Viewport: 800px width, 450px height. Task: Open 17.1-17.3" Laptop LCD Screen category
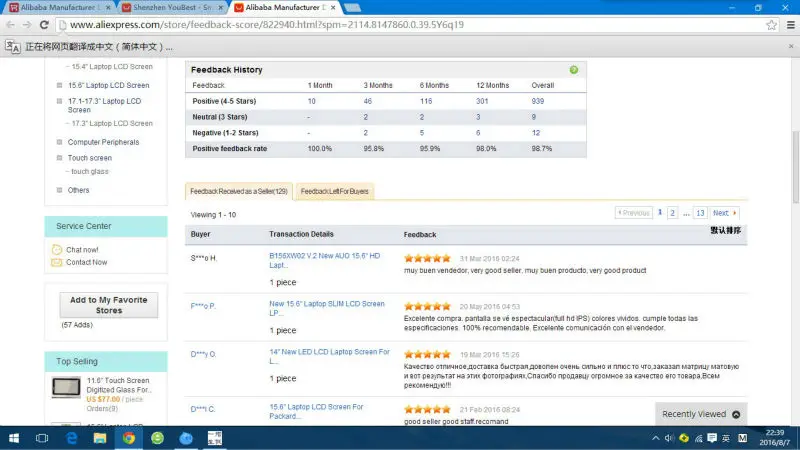[105, 106]
